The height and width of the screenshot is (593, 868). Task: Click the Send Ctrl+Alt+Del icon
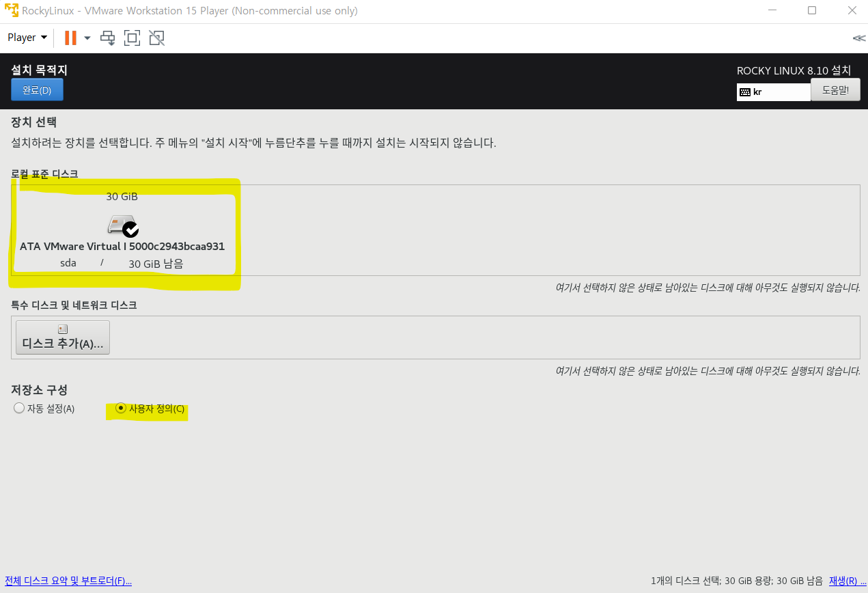click(108, 38)
